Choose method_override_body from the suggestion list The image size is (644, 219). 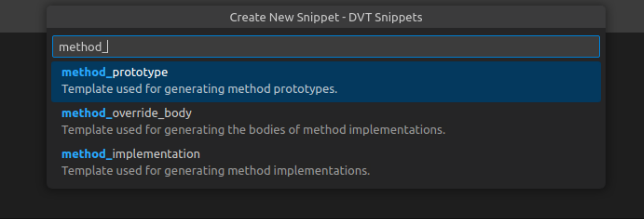point(127,113)
